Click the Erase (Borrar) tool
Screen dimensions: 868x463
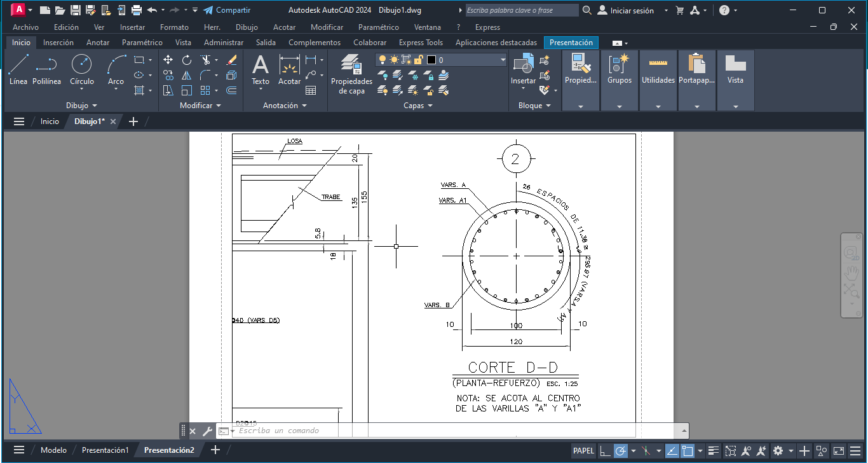[x=231, y=60]
